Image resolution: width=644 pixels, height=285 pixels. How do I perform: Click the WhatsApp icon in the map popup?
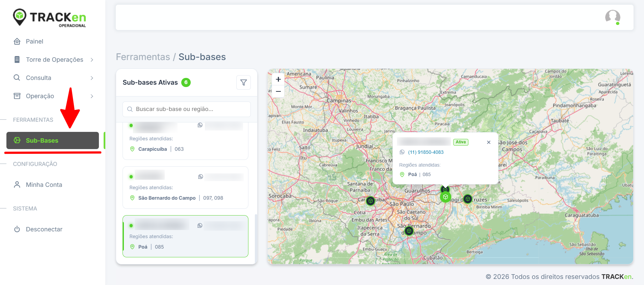click(x=402, y=152)
